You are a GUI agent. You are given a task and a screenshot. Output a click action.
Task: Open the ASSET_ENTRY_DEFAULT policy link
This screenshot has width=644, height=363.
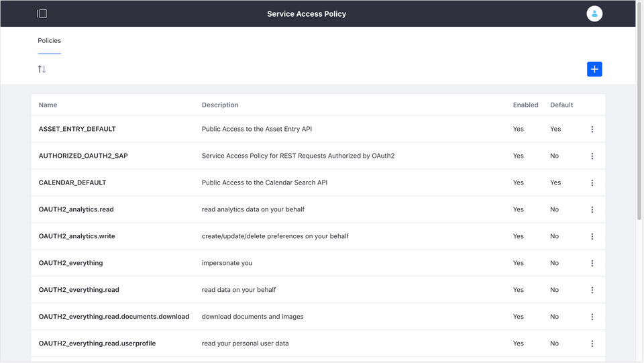pyautogui.click(x=77, y=129)
